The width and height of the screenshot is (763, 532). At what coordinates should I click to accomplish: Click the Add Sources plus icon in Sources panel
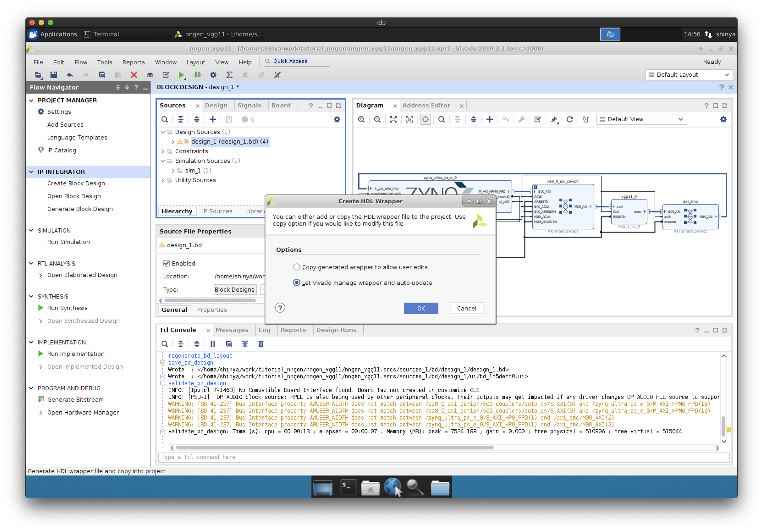point(213,119)
